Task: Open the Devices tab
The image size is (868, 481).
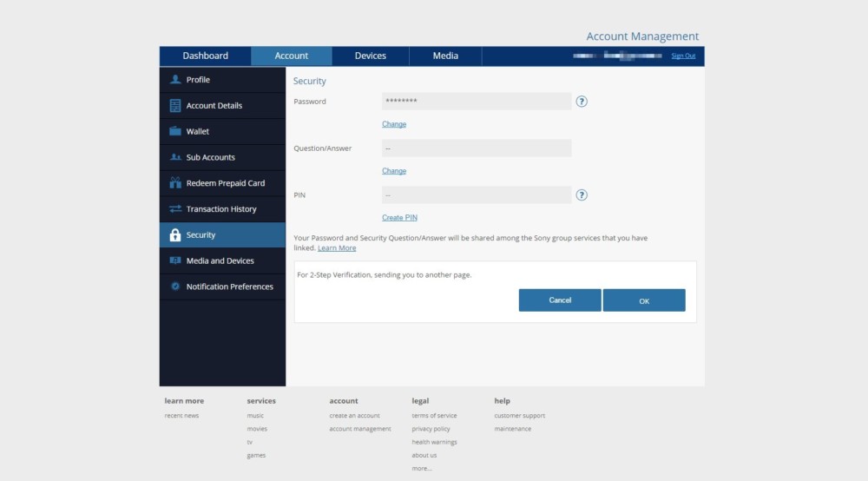Action: tap(371, 56)
